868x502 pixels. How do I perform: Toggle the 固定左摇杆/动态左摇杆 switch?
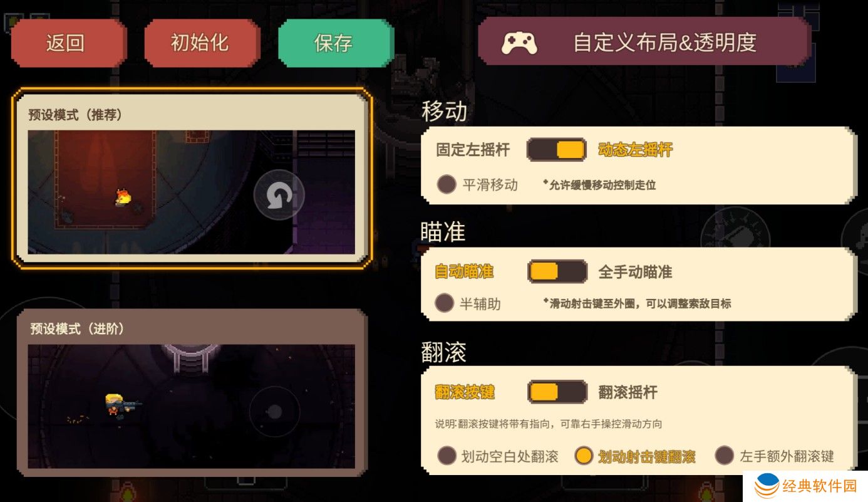tap(556, 150)
